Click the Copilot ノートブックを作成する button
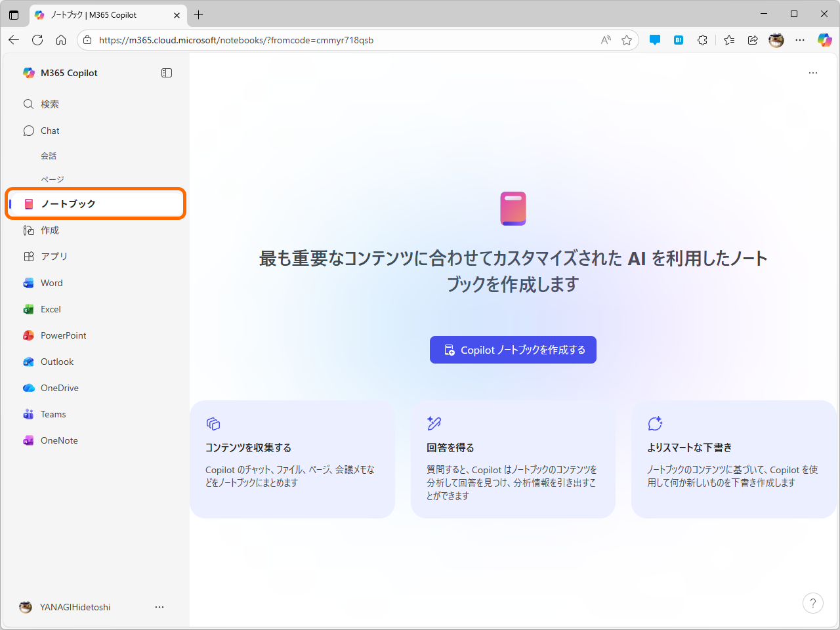Image resolution: width=840 pixels, height=630 pixels. click(x=513, y=350)
